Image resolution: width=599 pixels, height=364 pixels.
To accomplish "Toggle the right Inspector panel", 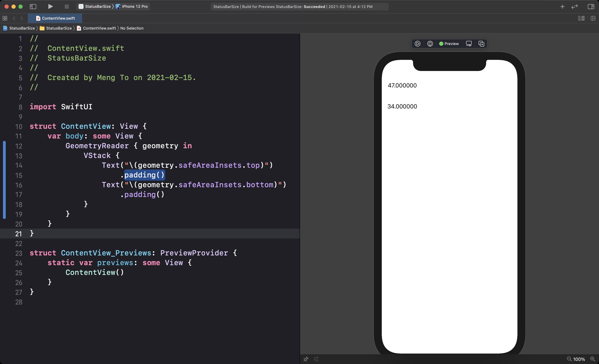I will point(591,7).
